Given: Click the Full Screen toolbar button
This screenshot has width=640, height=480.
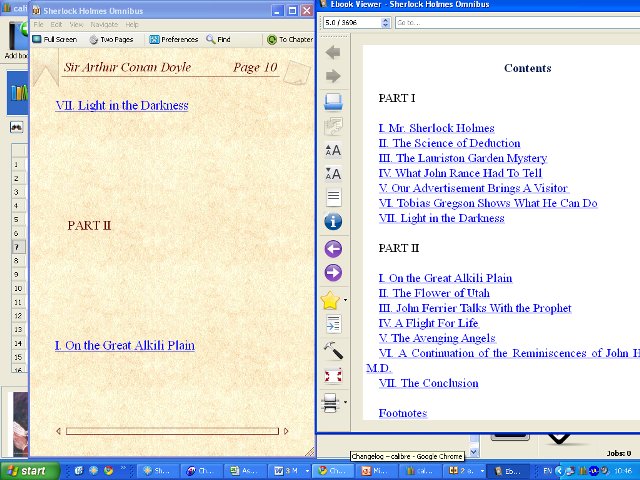Looking at the screenshot, I should click(x=55, y=40).
